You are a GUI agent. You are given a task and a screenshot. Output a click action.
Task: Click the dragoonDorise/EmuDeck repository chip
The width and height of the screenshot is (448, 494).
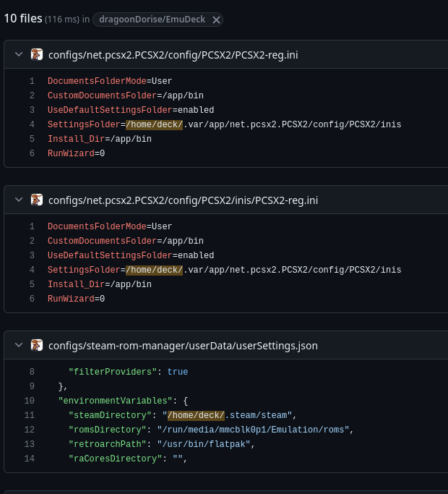tap(152, 20)
